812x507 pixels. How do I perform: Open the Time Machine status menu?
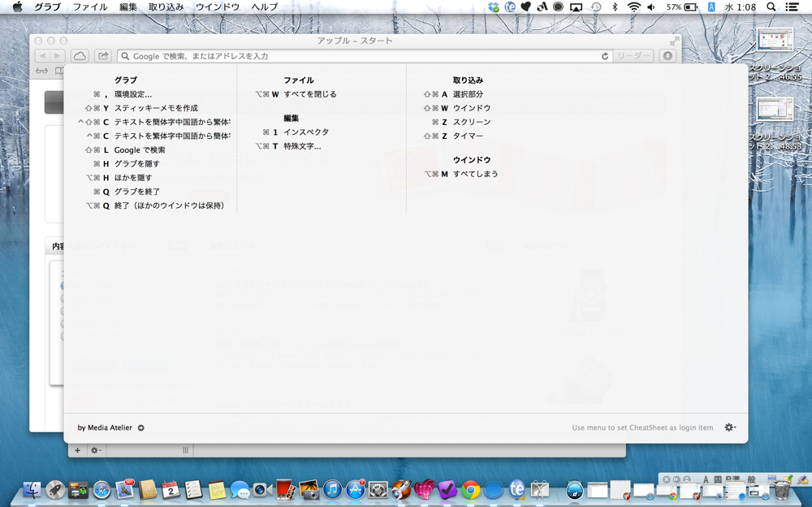[x=596, y=6]
